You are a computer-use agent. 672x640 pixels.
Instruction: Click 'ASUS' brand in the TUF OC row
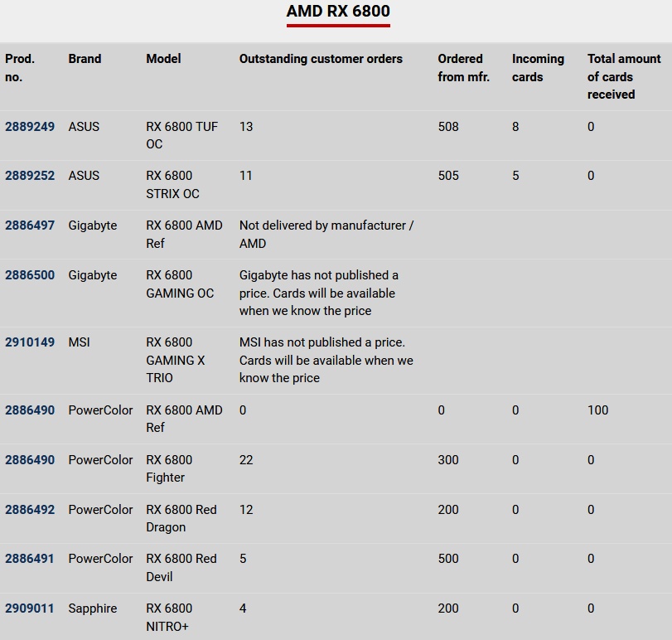(84, 127)
